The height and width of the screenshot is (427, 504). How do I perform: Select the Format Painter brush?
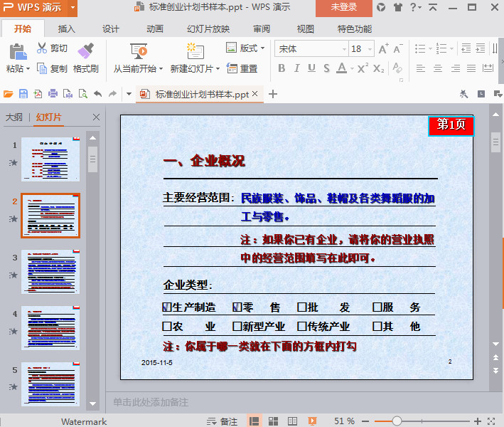pos(86,51)
